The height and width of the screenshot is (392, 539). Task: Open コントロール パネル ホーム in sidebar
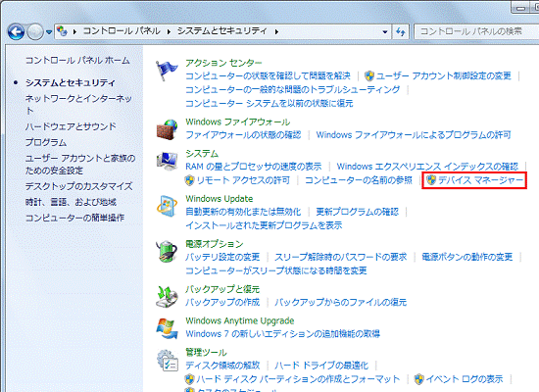[77, 61]
